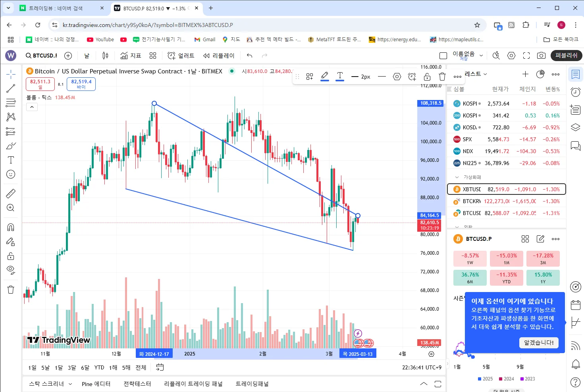584x392 pixels.
Task: Open drawing settings hexagon in floating toolbar
Action: (397, 77)
